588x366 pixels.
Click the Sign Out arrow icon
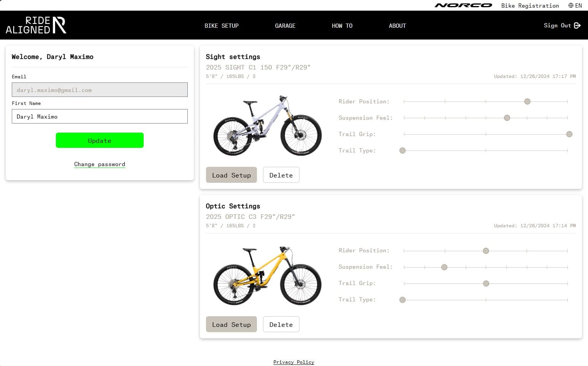(577, 25)
